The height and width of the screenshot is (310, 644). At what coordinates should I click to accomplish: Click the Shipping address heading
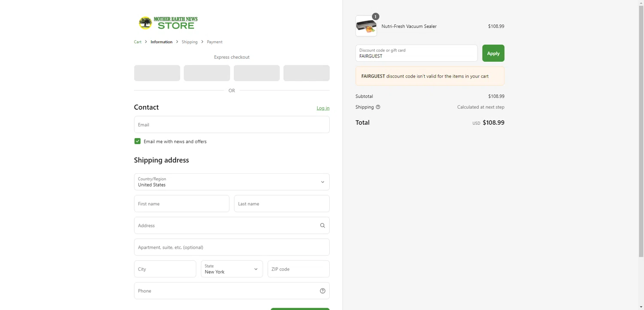(x=161, y=160)
